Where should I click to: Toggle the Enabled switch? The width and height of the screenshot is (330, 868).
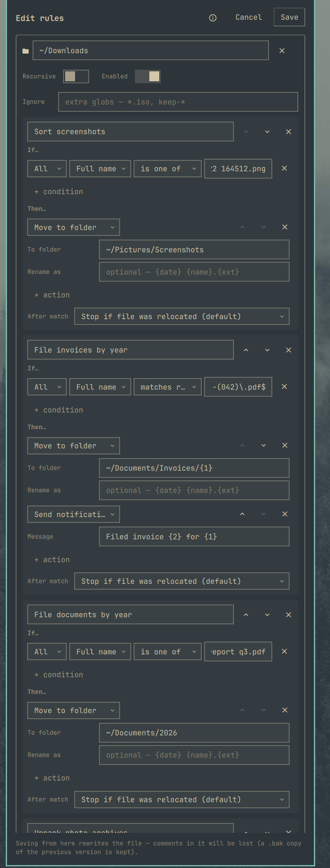(148, 76)
